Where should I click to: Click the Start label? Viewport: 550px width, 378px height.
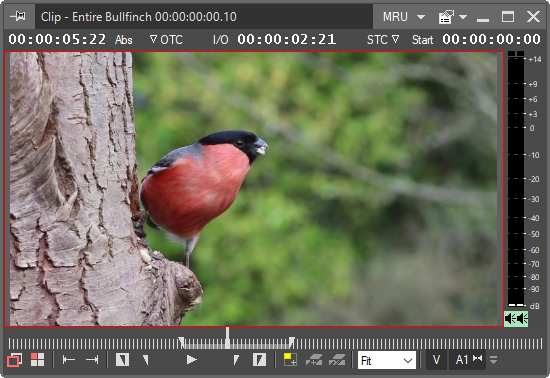[422, 40]
